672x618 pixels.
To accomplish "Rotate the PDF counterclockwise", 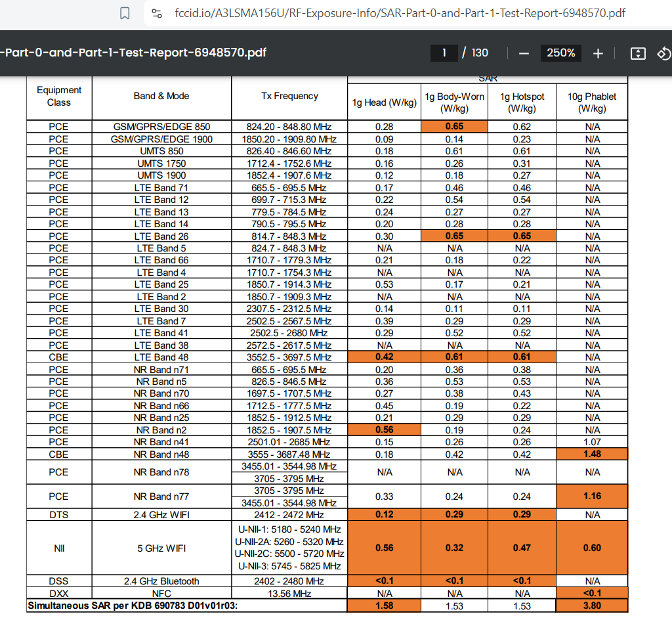I will tap(663, 53).
